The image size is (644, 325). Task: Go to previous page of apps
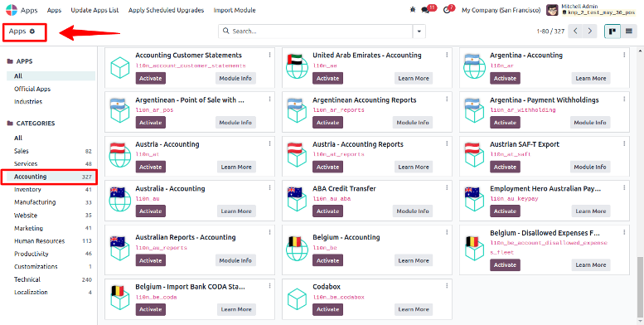575,32
